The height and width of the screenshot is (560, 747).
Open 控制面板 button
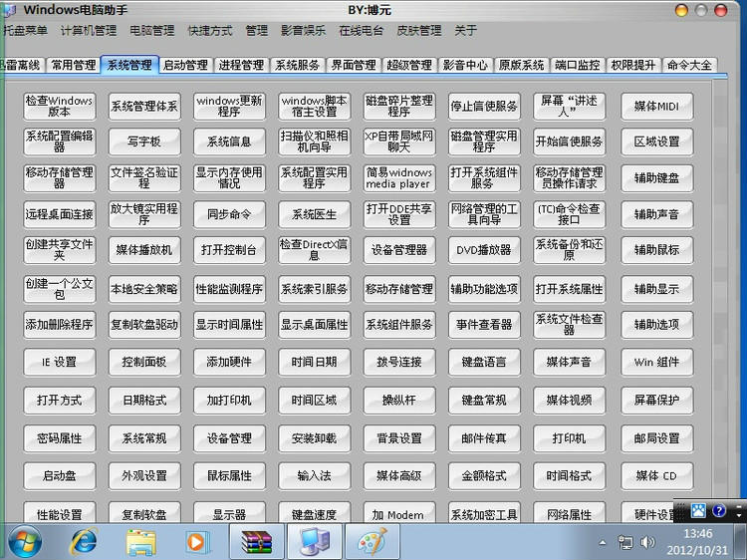[144, 362]
